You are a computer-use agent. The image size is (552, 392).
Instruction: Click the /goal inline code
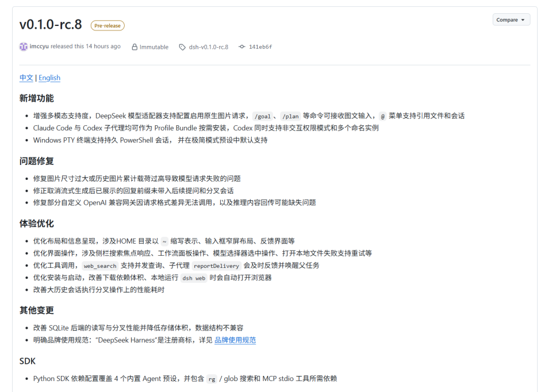point(263,116)
